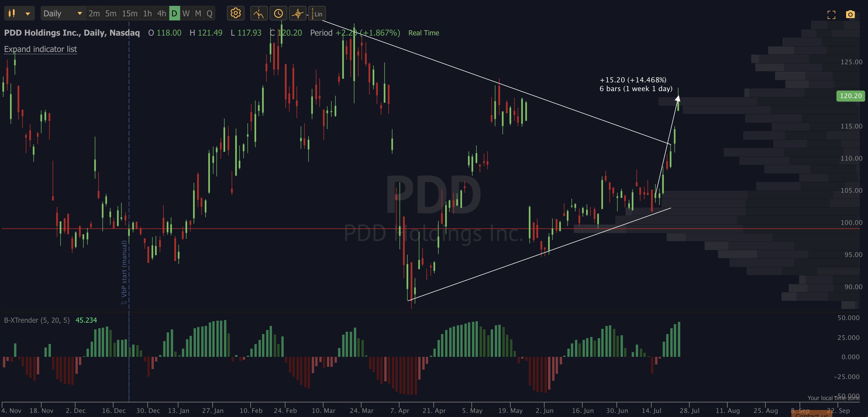
Task: Click the B-XTrender indicator label
Action: click(37, 320)
